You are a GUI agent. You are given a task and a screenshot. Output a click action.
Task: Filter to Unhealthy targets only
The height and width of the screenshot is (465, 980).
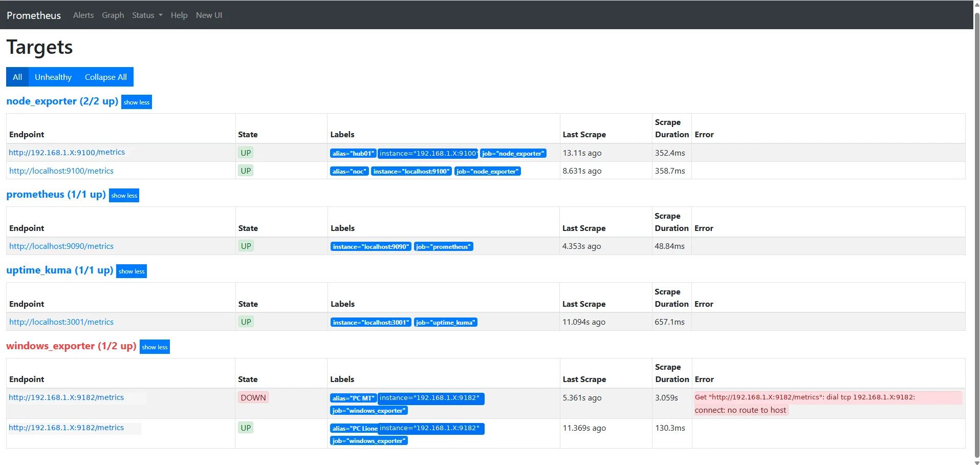pyautogui.click(x=53, y=77)
